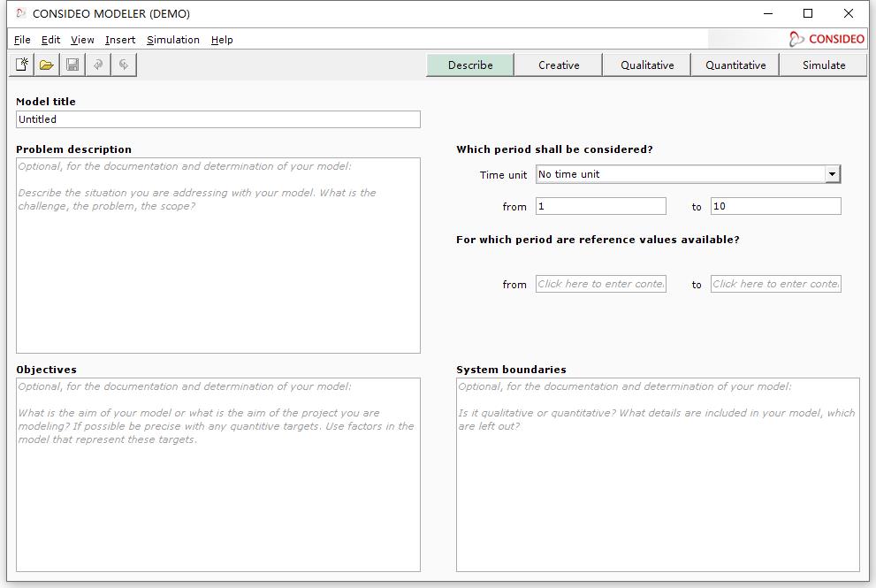Open the File menu
This screenshot has width=876, height=588.
click(x=22, y=40)
